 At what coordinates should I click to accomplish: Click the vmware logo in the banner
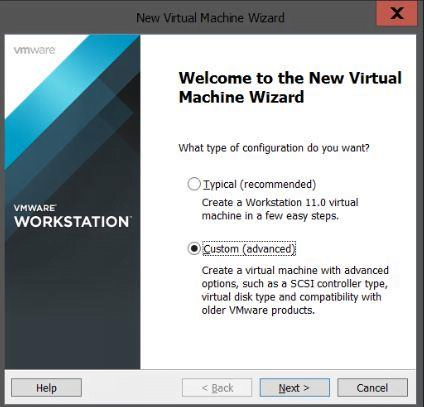click(x=34, y=50)
